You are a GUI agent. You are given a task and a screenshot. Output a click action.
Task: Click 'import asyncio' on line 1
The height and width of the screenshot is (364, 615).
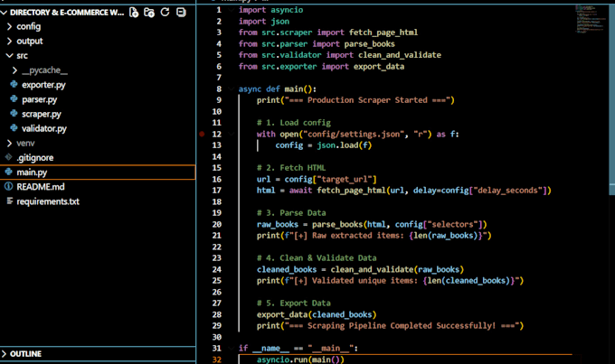[270, 10]
